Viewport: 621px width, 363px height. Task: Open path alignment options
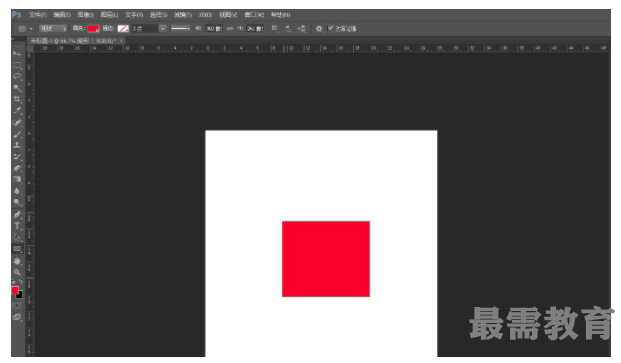click(x=288, y=29)
